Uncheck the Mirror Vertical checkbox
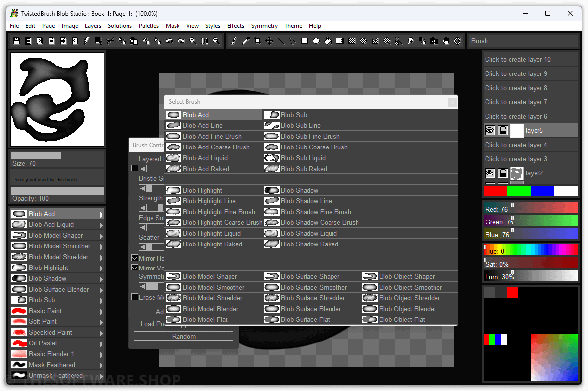This screenshot has width=588, height=391. [135, 268]
